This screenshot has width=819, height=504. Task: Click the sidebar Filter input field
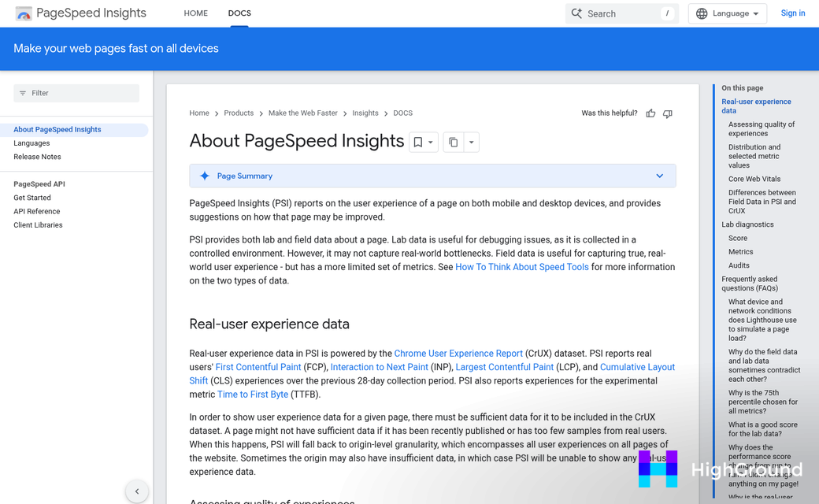point(76,93)
